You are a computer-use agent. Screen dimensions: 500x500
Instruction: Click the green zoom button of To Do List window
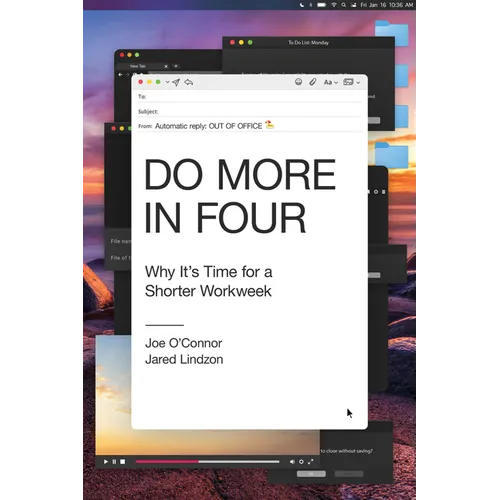pyautogui.click(x=250, y=42)
